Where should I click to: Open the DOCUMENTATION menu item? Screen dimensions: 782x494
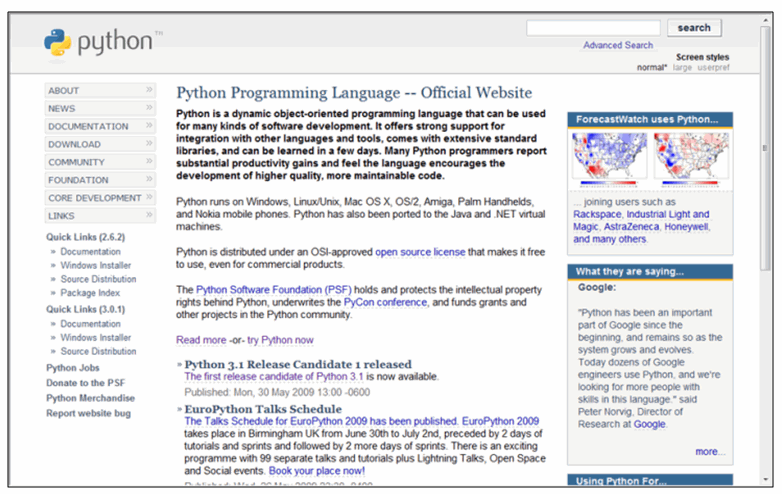tap(100, 126)
